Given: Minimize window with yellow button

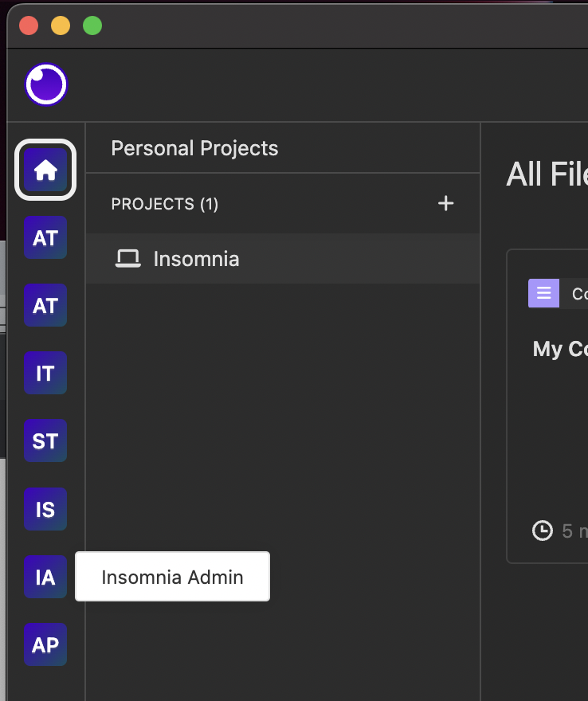Looking at the screenshot, I should pos(61,25).
